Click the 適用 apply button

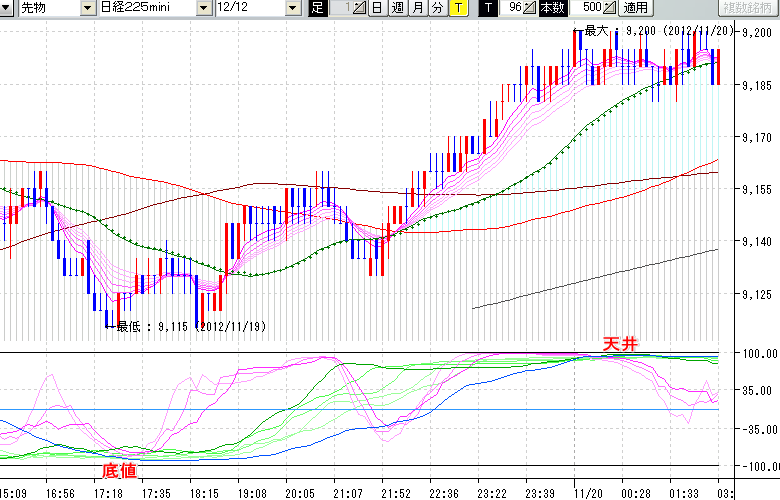click(x=635, y=8)
